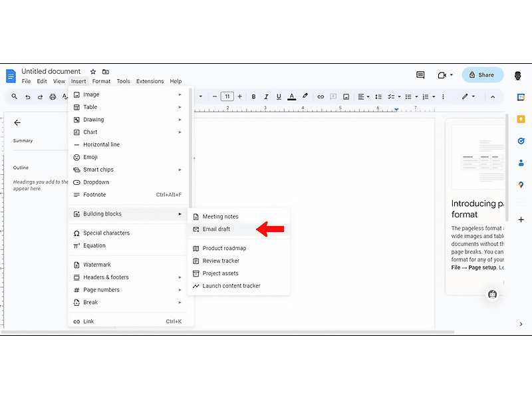Screen dimensions: 532x399
Task: Click the Share button
Action: tap(483, 75)
